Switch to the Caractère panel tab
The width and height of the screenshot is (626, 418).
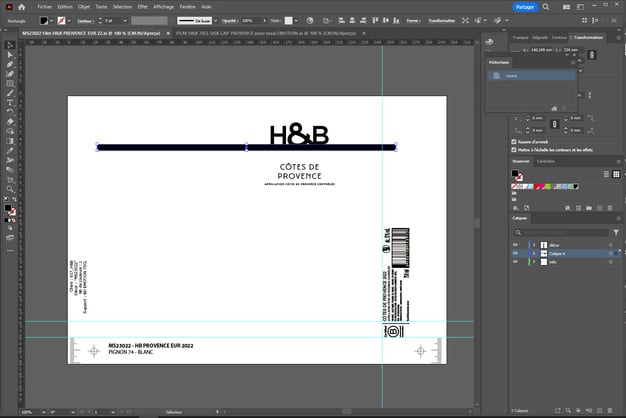tap(545, 161)
